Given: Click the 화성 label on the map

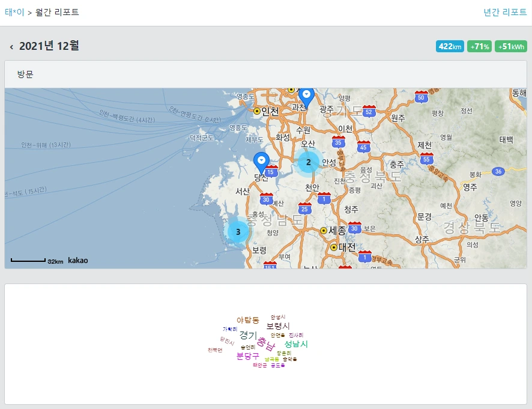Looking at the screenshot, I should (283, 137).
